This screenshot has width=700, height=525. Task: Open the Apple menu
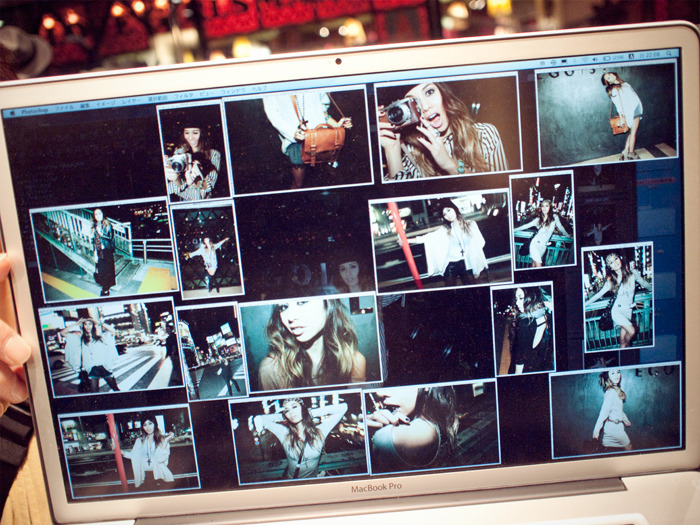(x=12, y=113)
